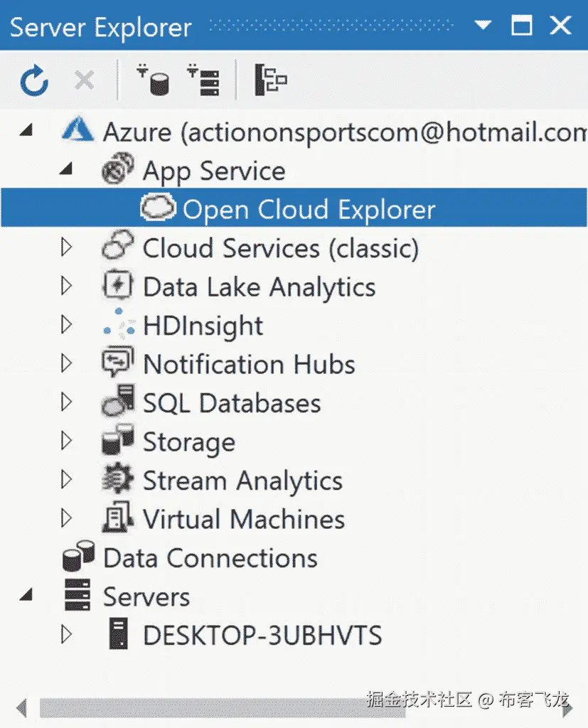This screenshot has height=728, width=588.
Task: Expand the Data Lake Analytics node
Action: 66,286
